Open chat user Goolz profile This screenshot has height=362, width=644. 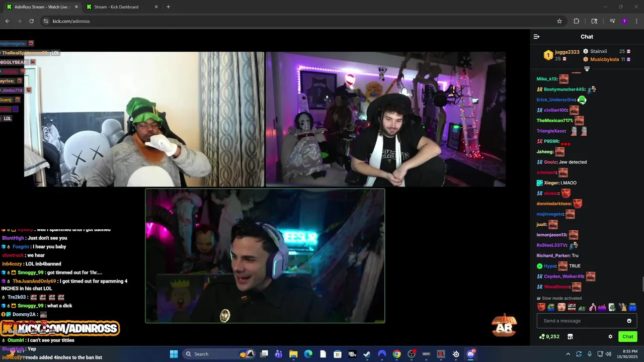(x=550, y=162)
